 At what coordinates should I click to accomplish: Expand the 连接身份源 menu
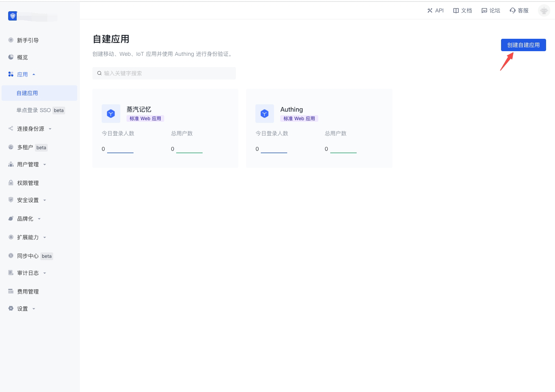click(50, 128)
